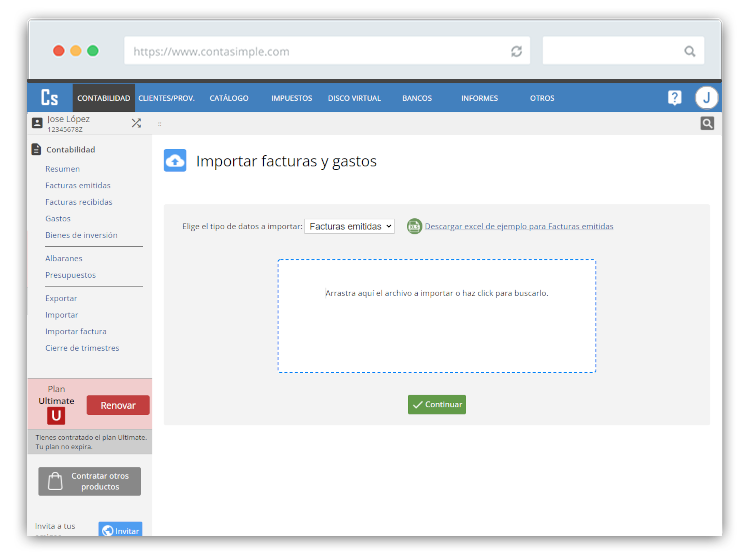Open the Facturas emitidas type dropdown
Viewport: 750px width, 552px height.
(x=349, y=227)
